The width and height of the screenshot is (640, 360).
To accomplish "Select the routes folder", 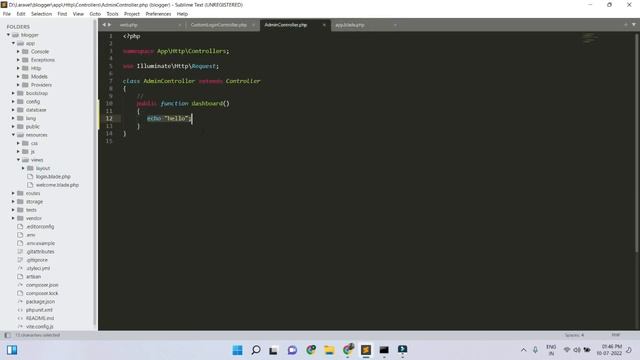I will coord(33,193).
